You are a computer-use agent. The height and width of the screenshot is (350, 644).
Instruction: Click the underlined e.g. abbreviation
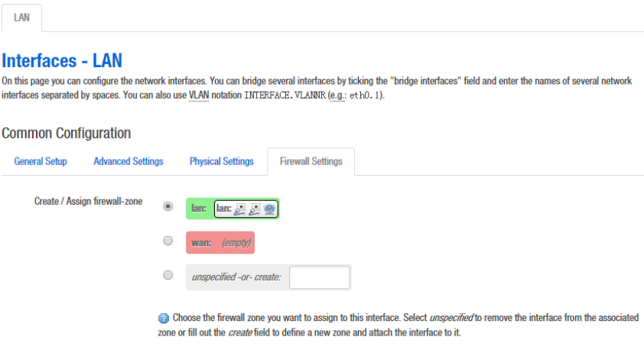point(333,96)
